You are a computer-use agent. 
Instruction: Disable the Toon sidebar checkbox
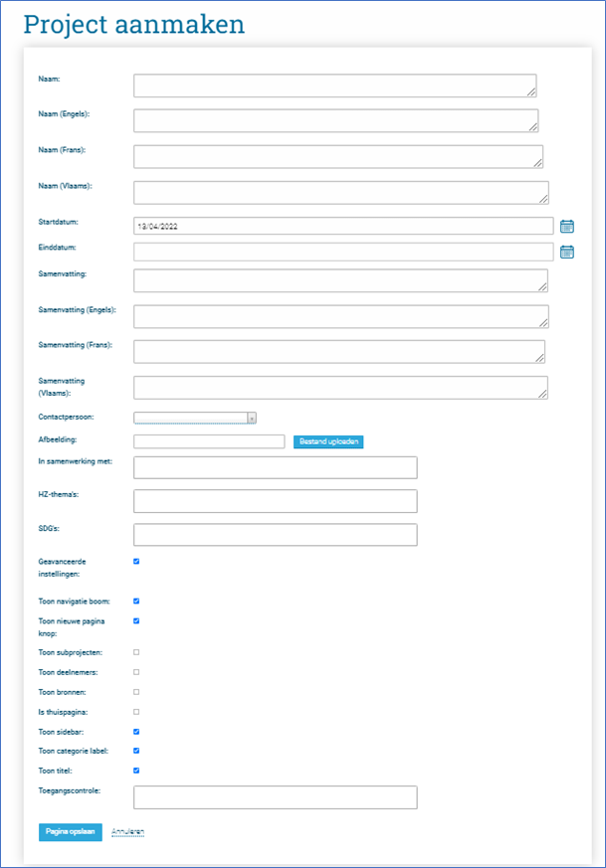tap(136, 732)
